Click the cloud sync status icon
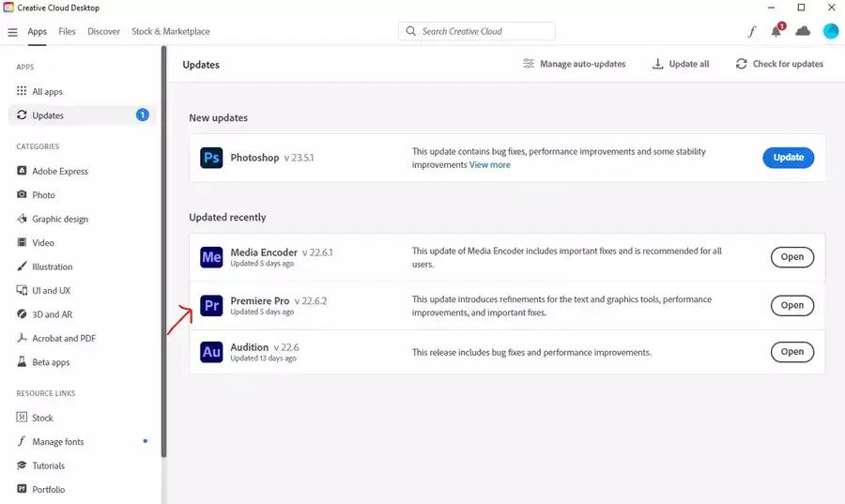 click(x=803, y=31)
